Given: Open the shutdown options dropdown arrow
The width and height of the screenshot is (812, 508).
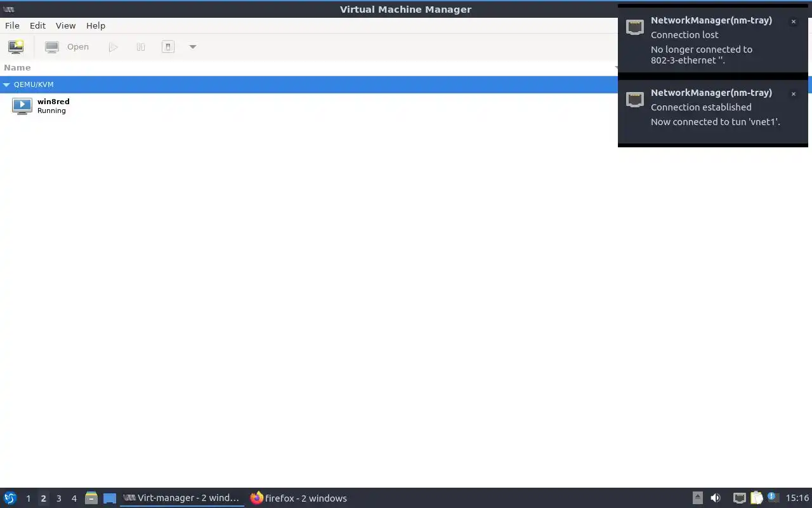Looking at the screenshot, I should 193,46.
